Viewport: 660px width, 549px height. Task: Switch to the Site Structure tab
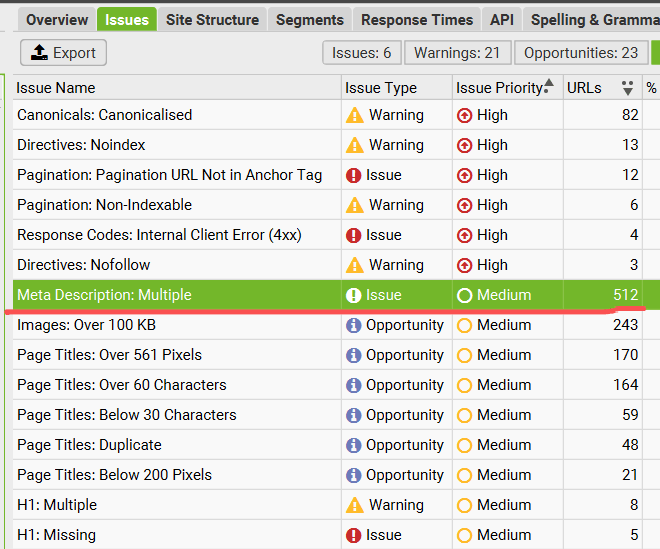(x=212, y=20)
